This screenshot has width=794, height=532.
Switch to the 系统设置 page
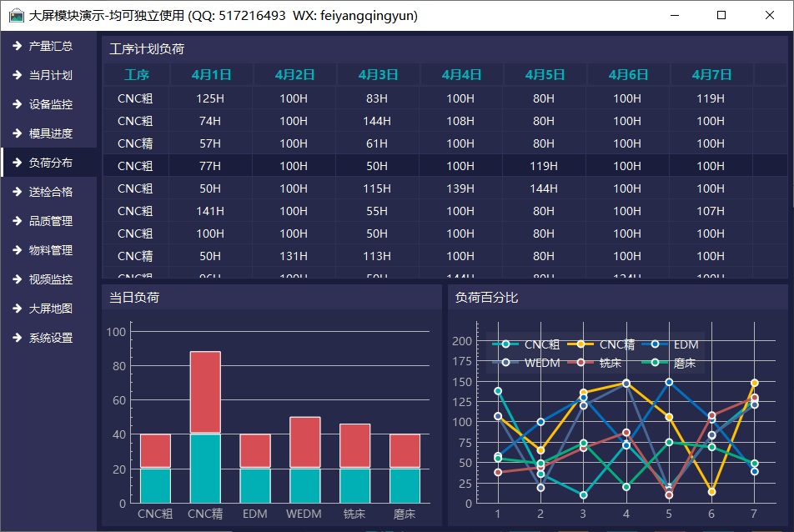(x=50, y=338)
